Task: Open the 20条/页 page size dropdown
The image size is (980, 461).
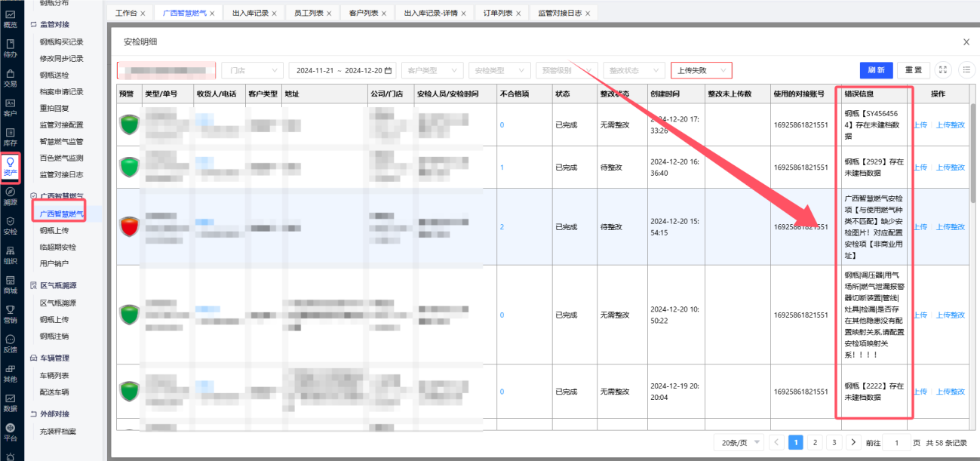Action: [742, 443]
